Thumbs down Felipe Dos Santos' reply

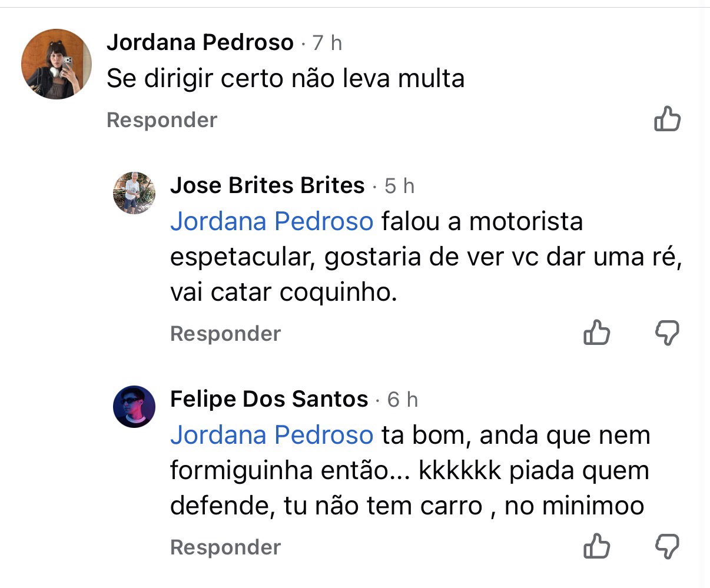point(667,547)
